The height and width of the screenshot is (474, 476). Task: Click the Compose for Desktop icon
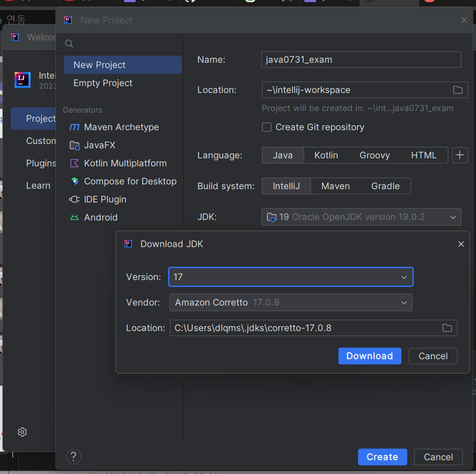point(74,181)
